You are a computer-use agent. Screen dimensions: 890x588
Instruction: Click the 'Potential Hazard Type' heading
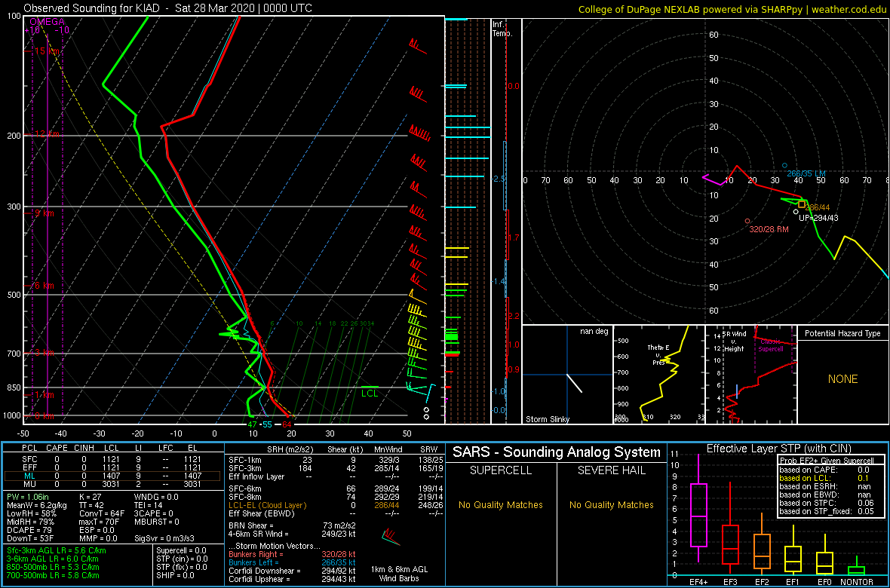coord(843,334)
